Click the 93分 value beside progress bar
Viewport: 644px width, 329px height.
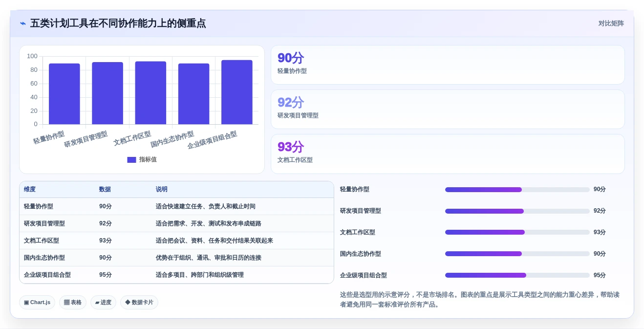click(x=600, y=232)
